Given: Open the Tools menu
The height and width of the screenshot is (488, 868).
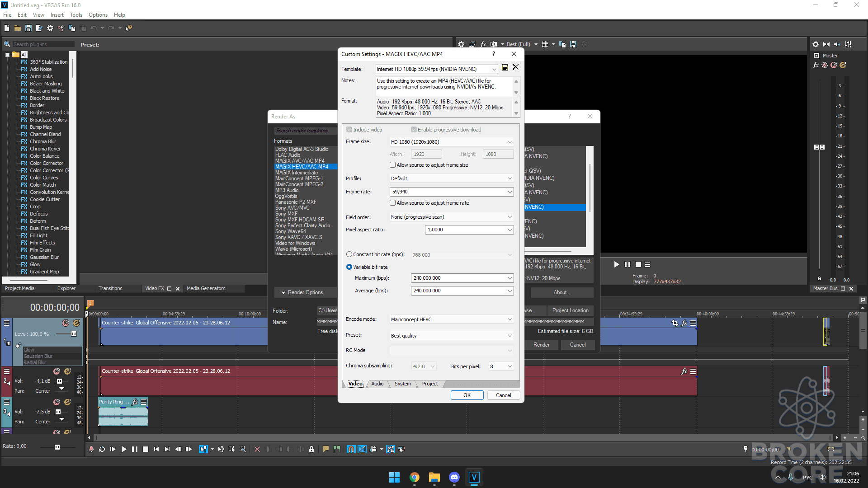Looking at the screenshot, I should pyautogui.click(x=76, y=15).
